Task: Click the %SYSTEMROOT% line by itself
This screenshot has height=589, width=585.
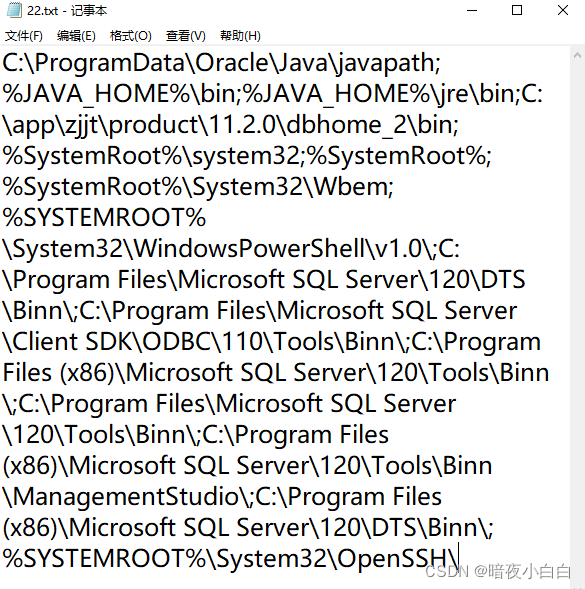Action: pos(104,217)
